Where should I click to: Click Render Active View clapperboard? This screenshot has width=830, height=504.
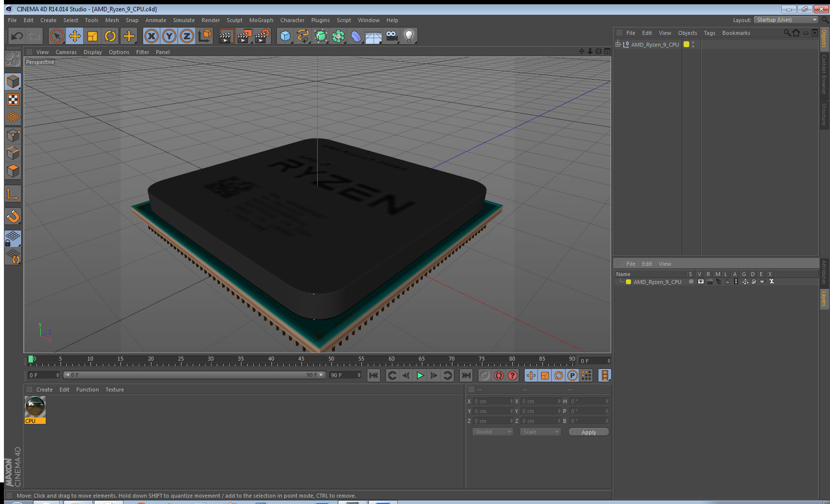[x=226, y=36]
